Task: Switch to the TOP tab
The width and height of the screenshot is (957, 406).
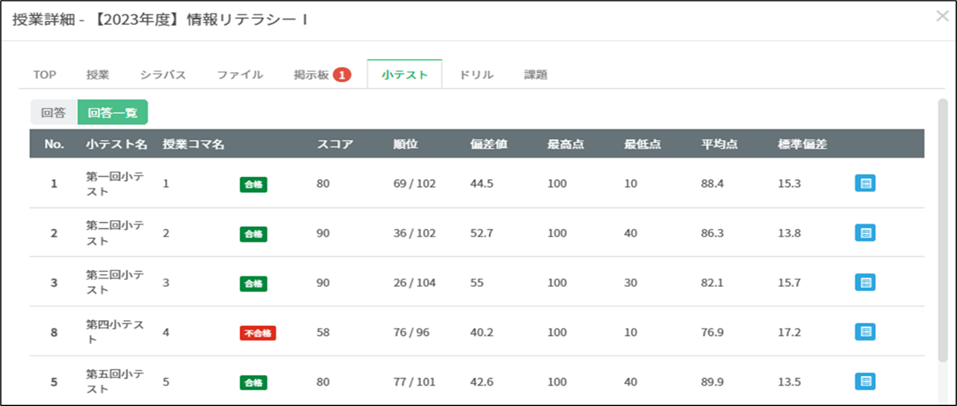Action: 45,75
